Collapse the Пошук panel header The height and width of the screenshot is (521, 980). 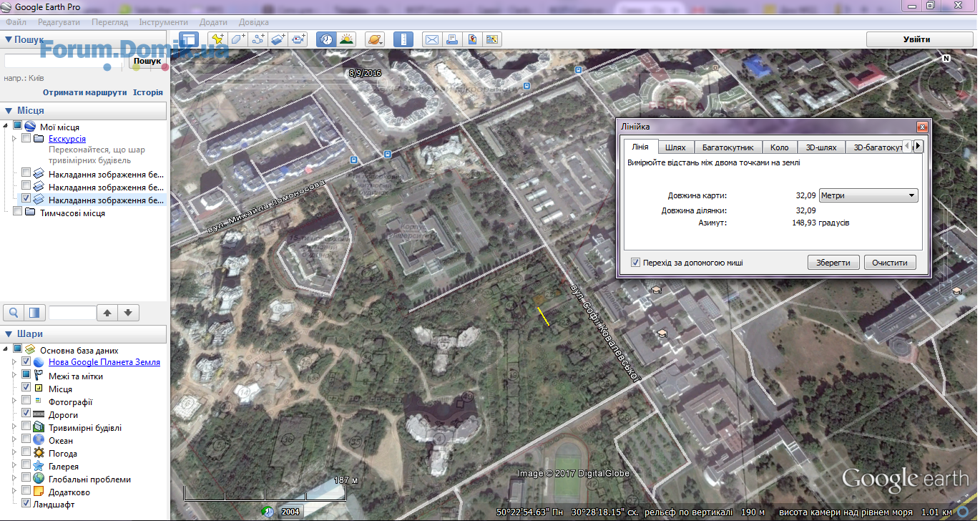(84, 39)
